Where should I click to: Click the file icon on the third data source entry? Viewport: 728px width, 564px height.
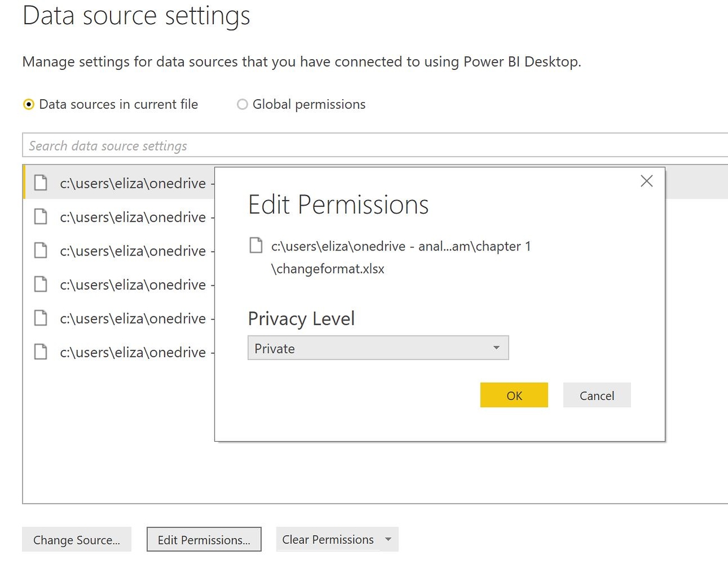tap(40, 250)
